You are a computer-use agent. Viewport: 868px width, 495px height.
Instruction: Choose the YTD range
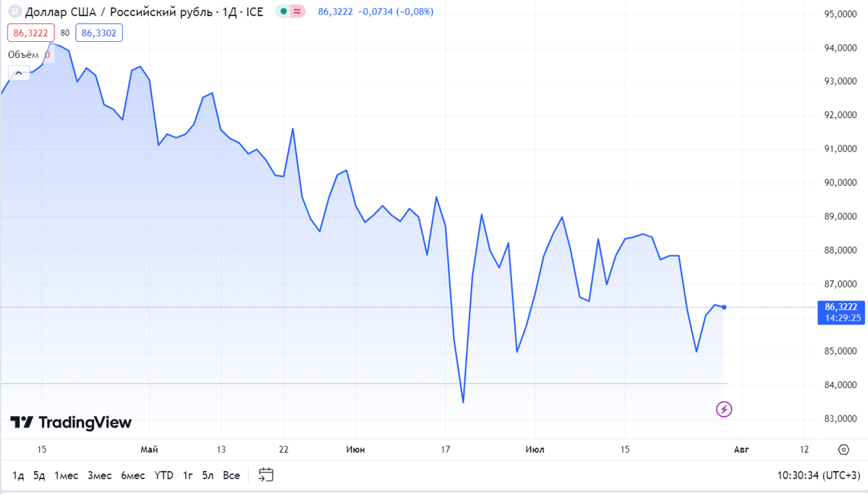[x=164, y=475]
